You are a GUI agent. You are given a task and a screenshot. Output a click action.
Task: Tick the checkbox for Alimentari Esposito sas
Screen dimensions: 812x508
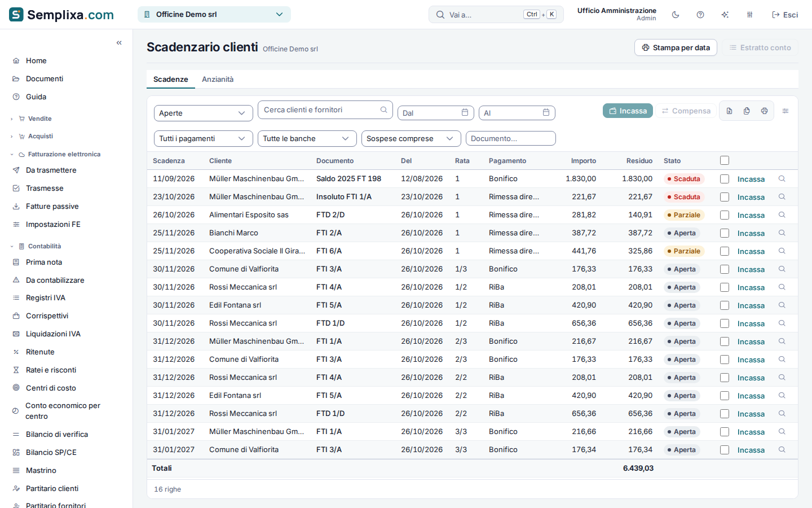click(725, 215)
